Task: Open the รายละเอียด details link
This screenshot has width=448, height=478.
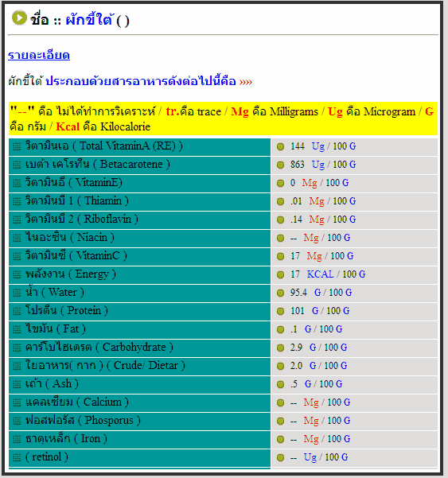Action: [39, 55]
